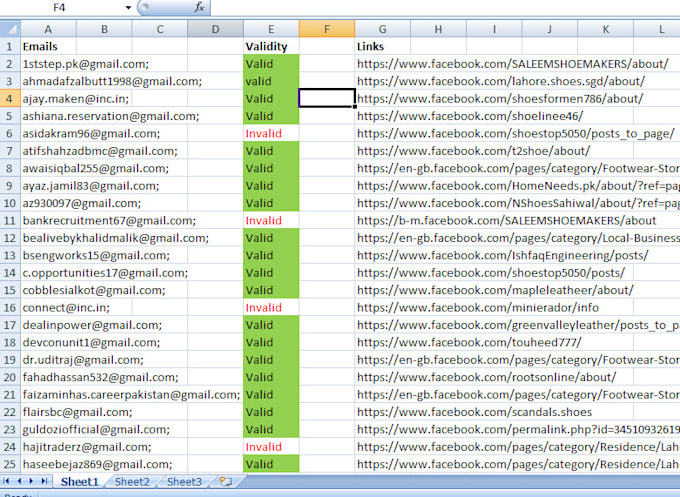Select cell guldoziofficial@gmail.com
680x497 pixels.
point(96,429)
